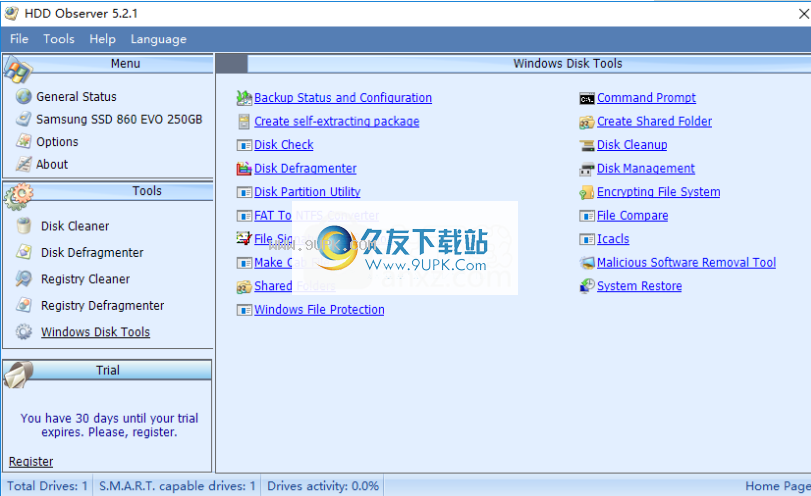
Task: Open Create self-extracting package link
Action: (336, 122)
